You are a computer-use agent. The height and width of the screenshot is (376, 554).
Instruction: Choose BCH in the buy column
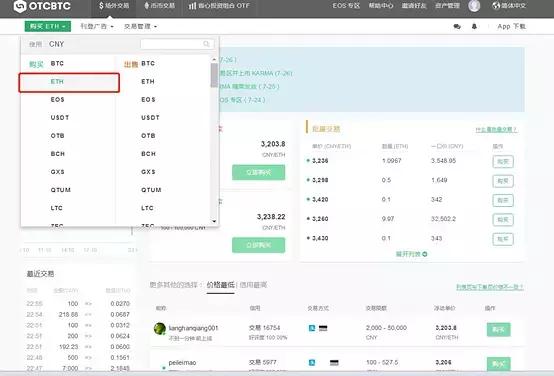point(58,154)
